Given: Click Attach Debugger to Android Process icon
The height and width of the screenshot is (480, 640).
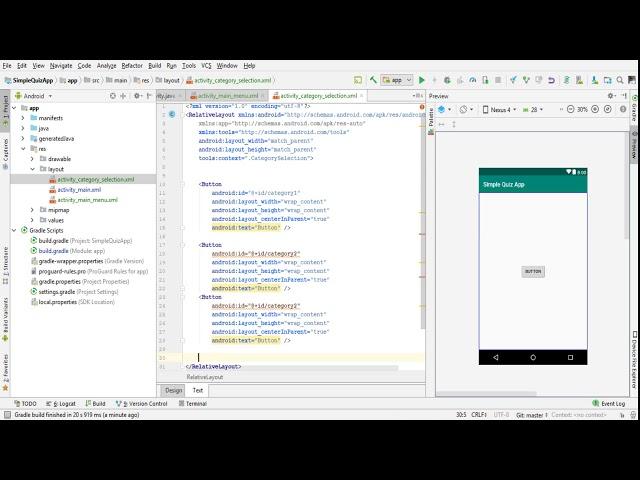Looking at the screenshot, I should click(485, 80).
